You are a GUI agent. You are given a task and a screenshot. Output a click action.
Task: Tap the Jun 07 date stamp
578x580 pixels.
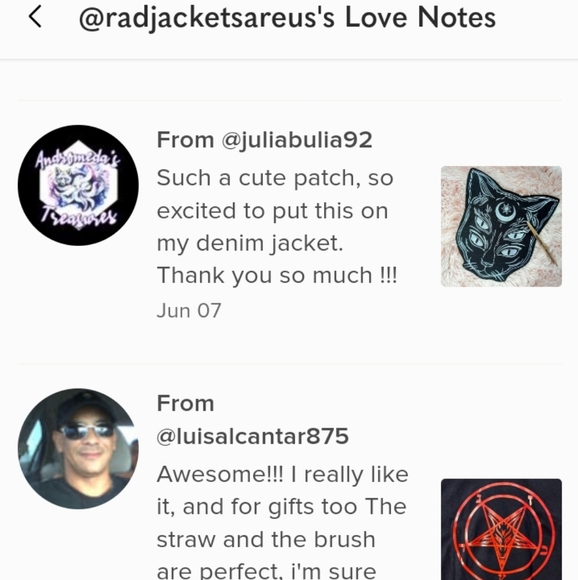(x=189, y=310)
